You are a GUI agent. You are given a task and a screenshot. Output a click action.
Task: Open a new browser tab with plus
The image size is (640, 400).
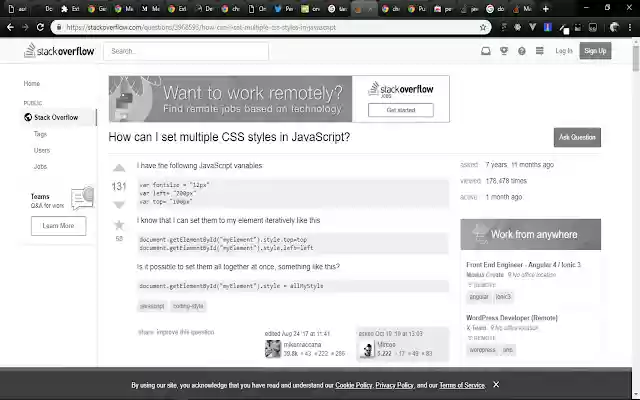tap(545, 8)
